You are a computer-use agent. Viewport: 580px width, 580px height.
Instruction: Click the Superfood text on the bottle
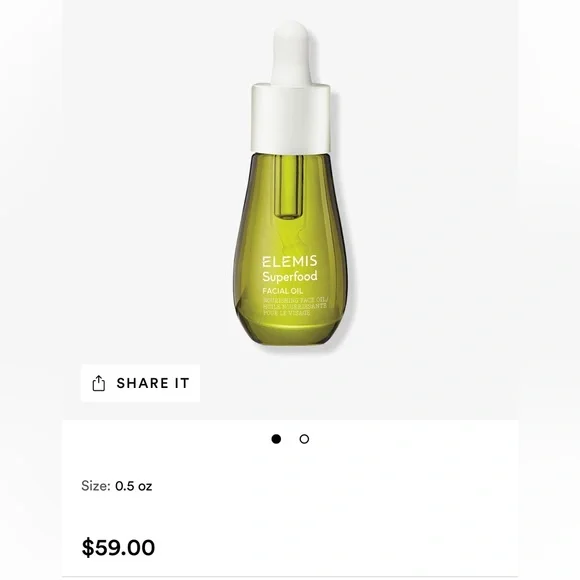point(290,277)
